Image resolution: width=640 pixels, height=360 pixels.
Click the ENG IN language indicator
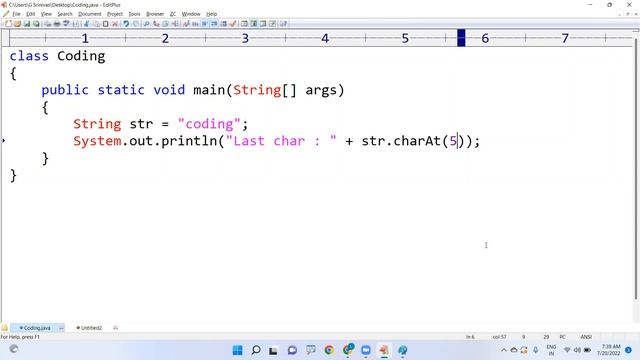point(551,350)
